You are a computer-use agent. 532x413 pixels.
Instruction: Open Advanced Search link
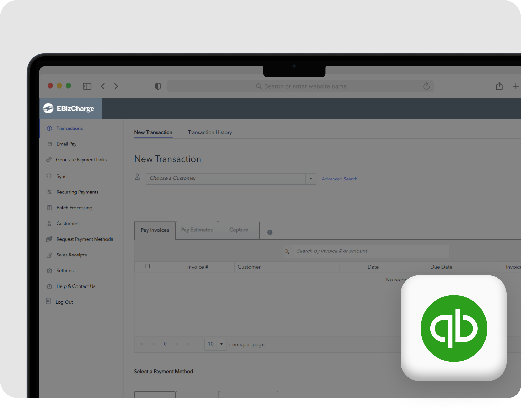point(340,179)
